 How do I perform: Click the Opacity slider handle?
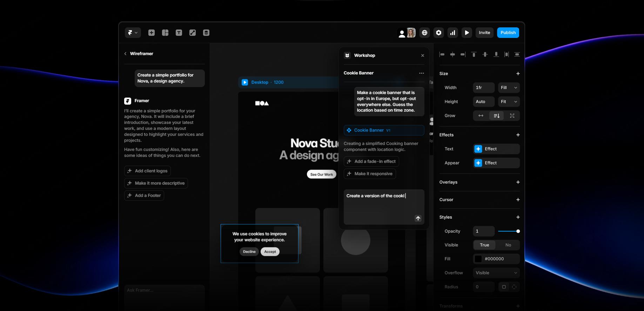pyautogui.click(x=518, y=231)
